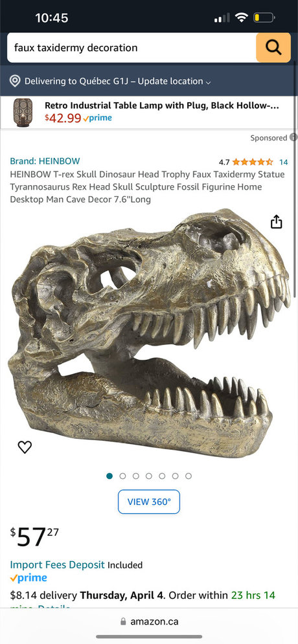
Task: Select the fourth image dot
Action: (x=149, y=476)
